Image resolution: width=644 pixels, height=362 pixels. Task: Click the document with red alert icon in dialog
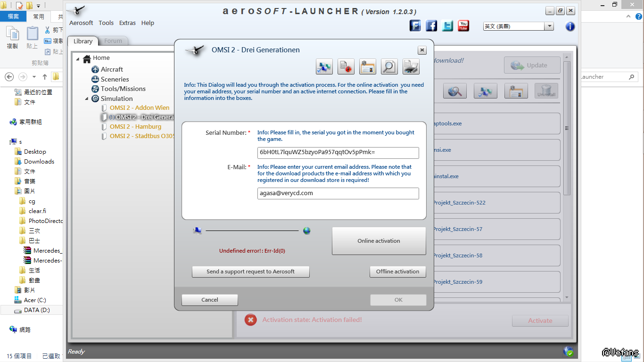coord(346,66)
